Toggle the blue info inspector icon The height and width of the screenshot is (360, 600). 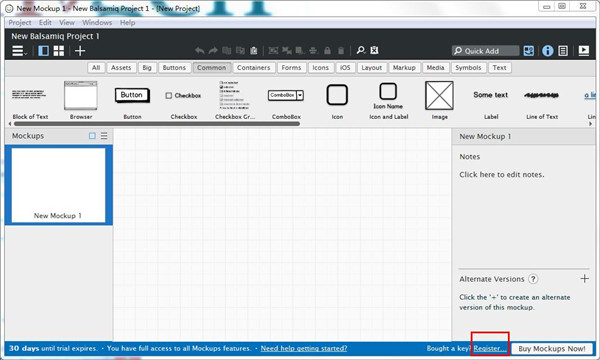point(548,51)
